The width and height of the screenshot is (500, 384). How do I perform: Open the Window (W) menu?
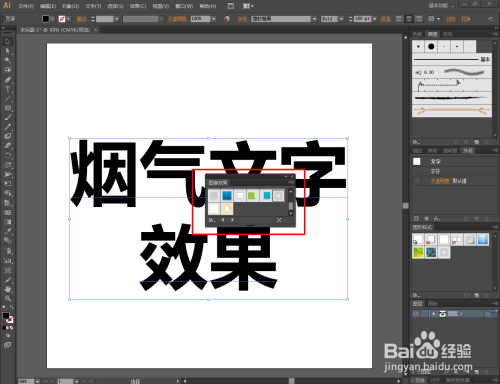184,6
